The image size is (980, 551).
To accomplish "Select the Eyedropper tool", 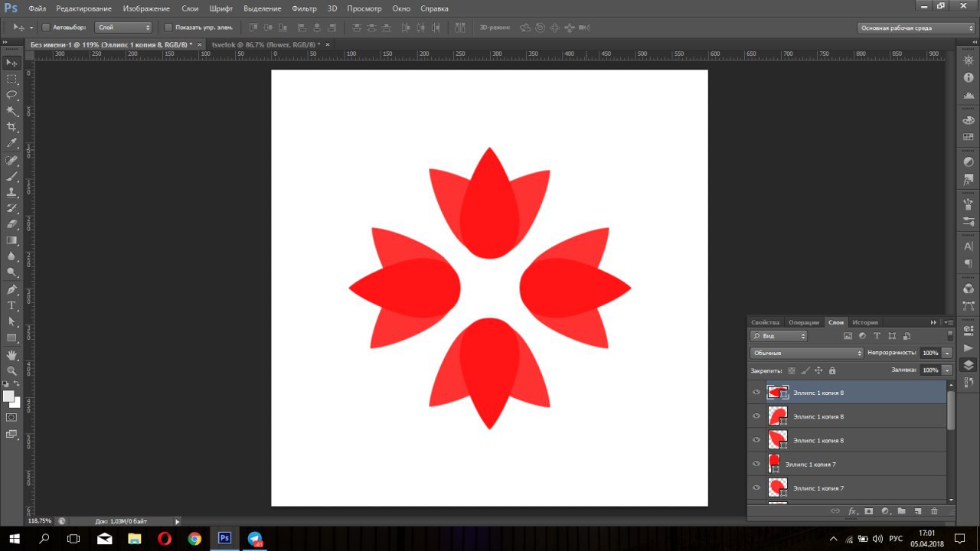I will [x=11, y=143].
